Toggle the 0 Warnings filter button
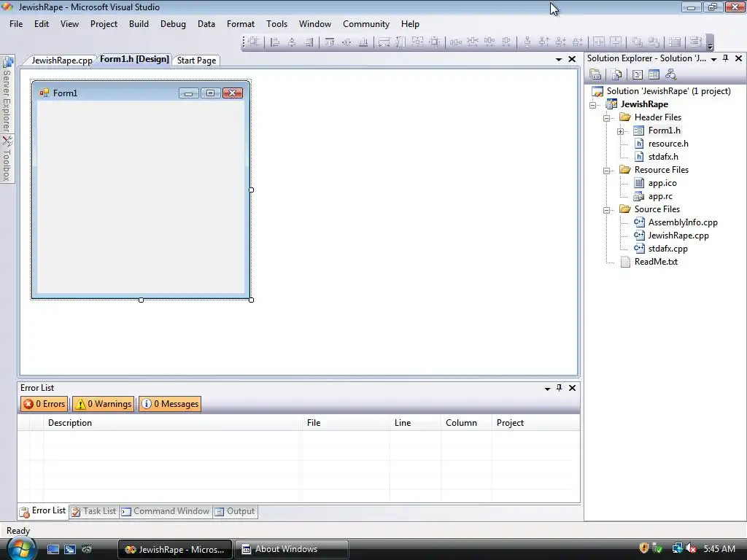747x560 pixels. tap(104, 404)
